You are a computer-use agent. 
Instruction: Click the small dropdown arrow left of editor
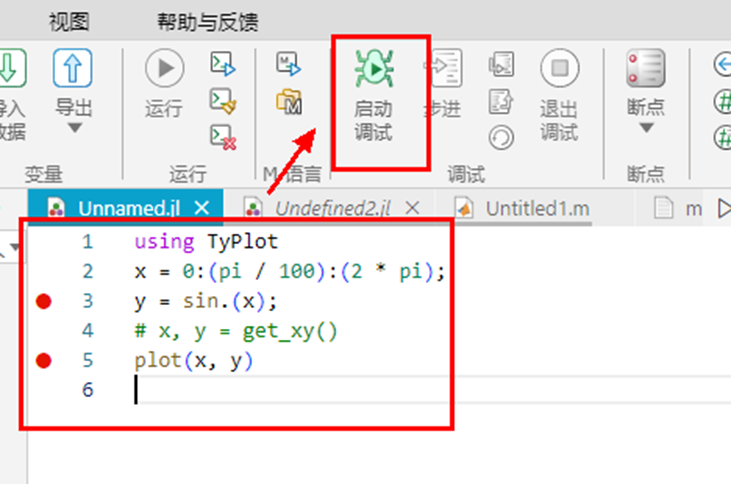pos(14,247)
